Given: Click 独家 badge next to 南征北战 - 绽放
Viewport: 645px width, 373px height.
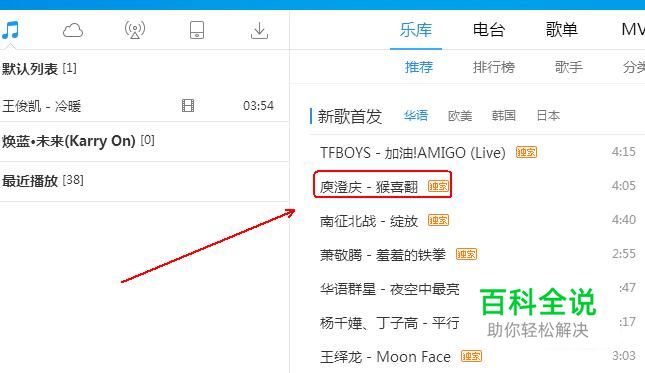Looking at the screenshot, I should click(439, 220).
